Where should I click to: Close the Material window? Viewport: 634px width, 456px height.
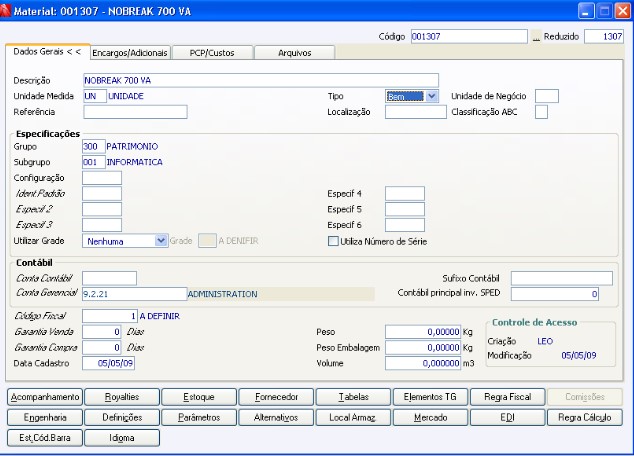pyautogui.click(x=623, y=11)
